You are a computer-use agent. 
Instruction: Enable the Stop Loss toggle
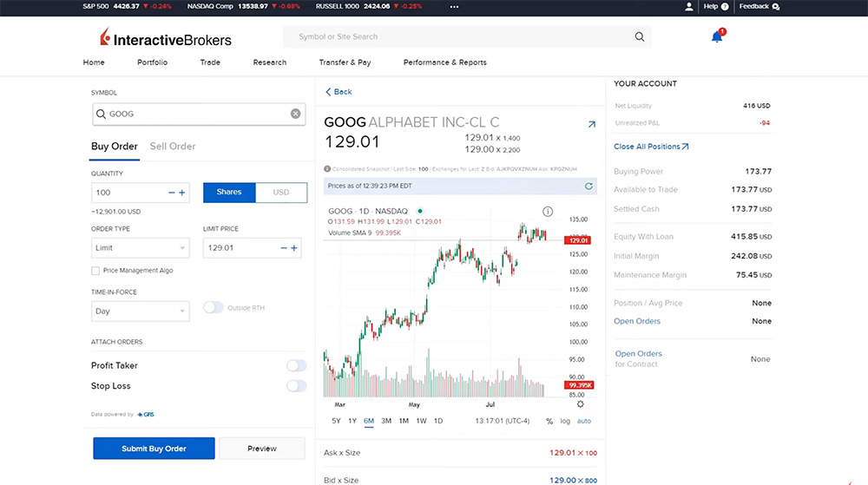click(x=296, y=386)
